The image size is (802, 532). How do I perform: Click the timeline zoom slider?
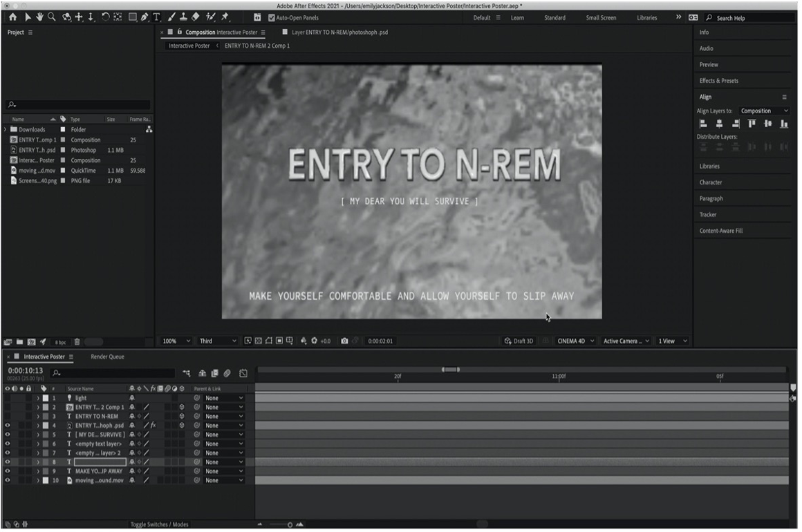pyautogui.click(x=280, y=525)
